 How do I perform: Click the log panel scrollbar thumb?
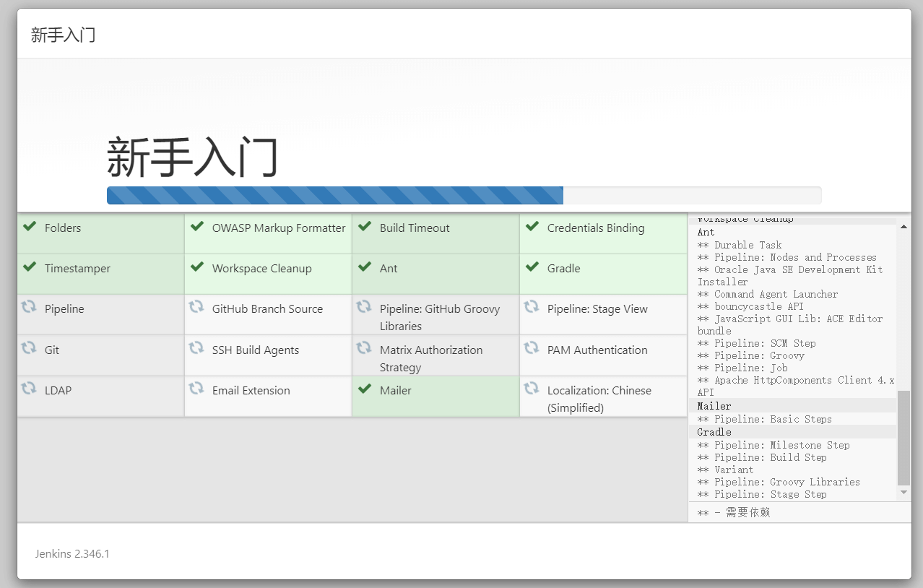903,438
